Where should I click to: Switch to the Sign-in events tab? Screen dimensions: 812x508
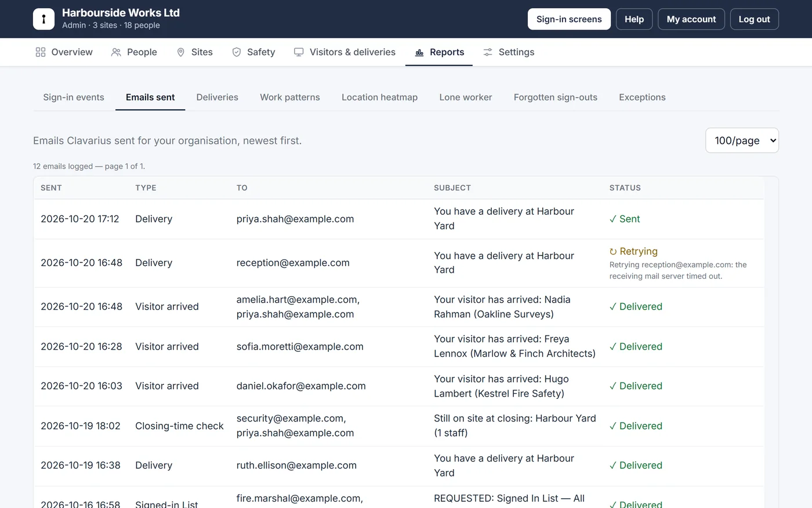coord(74,98)
